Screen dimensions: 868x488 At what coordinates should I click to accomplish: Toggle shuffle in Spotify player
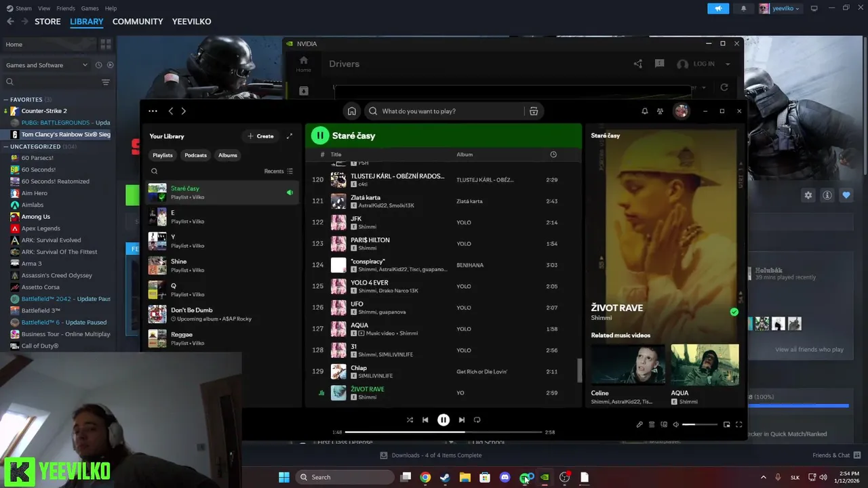410,420
